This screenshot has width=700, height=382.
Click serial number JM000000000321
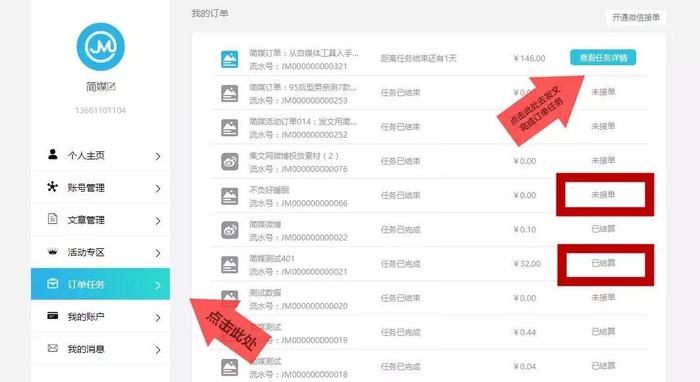pyautogui.click(x=314, y=66)
